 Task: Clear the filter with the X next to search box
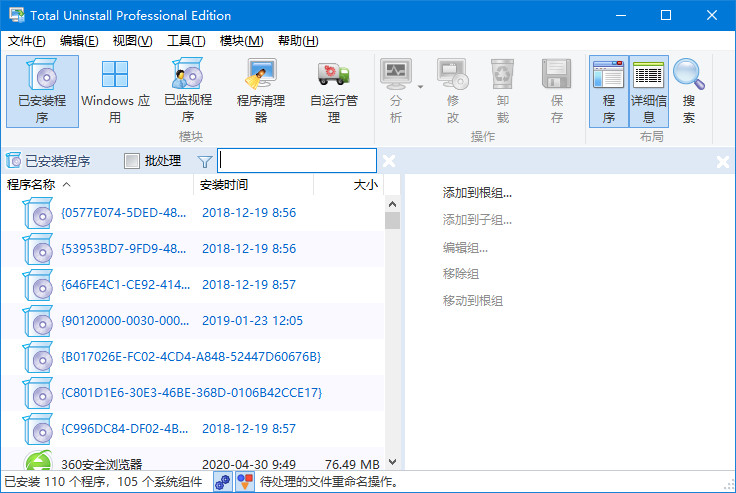(x=389, y=161)
